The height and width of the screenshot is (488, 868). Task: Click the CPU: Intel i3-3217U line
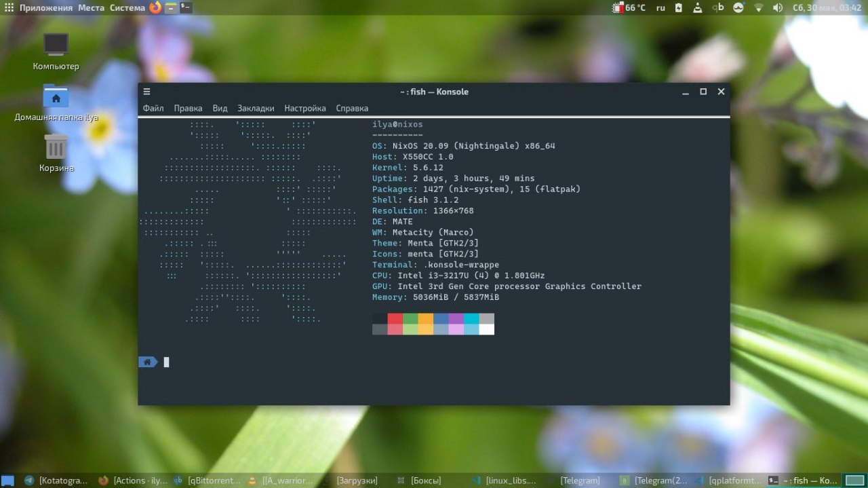458,276
